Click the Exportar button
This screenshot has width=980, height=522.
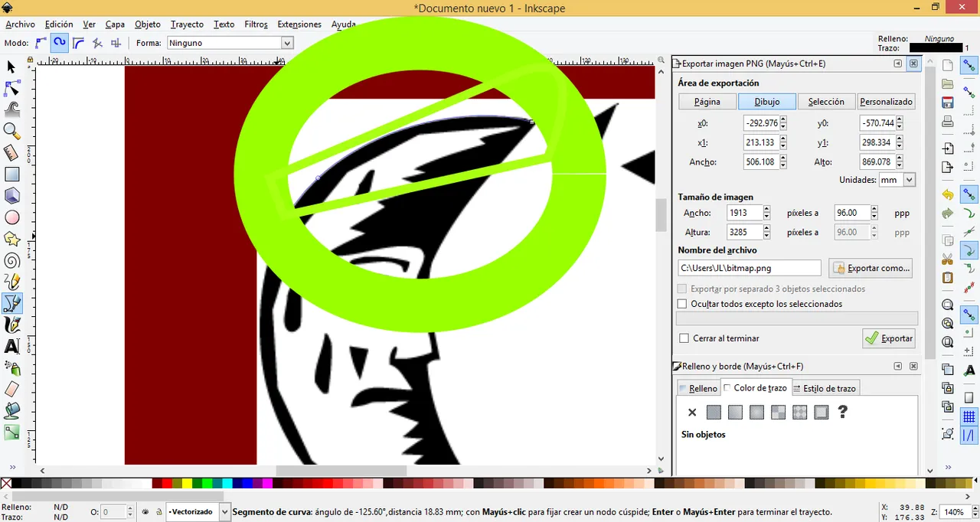[889, 338]
